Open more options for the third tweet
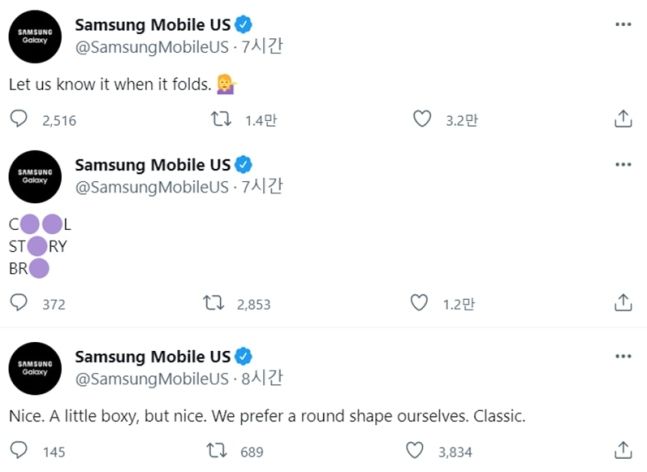This screenshot has height=472, width=647. coord(622,356)
